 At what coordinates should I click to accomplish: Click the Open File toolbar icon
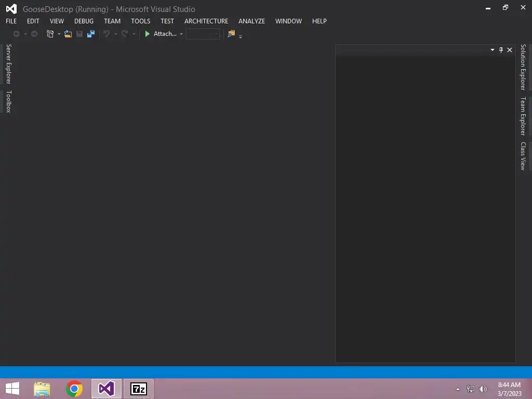tap(68, 34)
